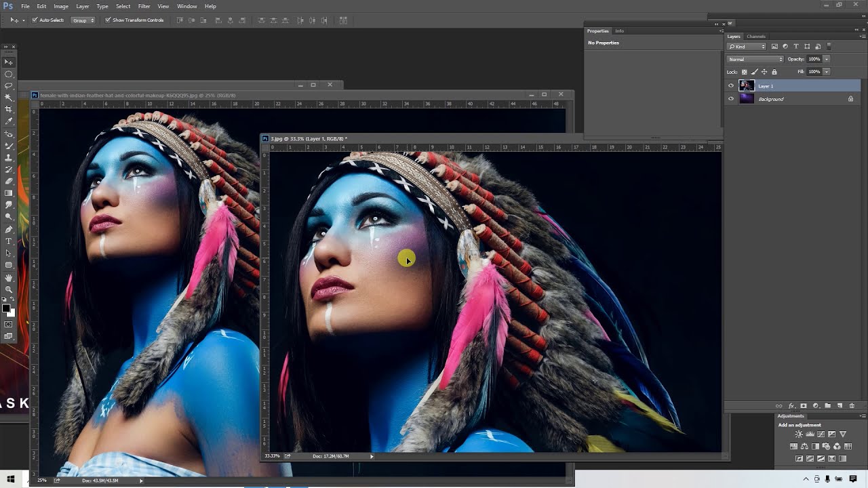Select the Path Selection tool
This screenshot has height=488, width=868.
click(9, 253)
